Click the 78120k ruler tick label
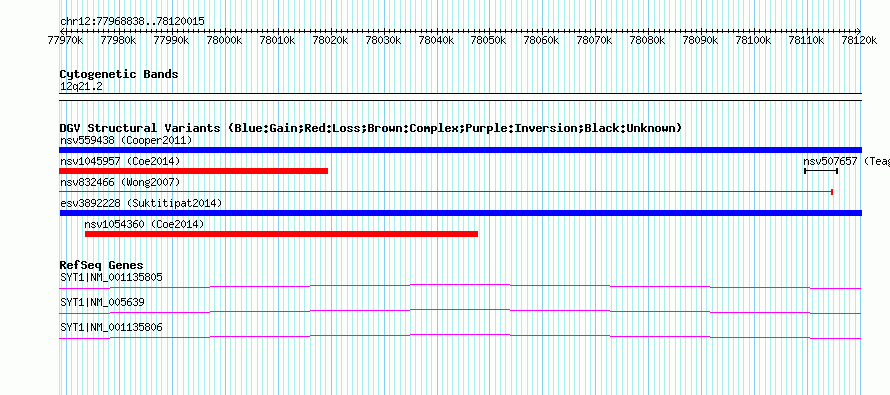This screenshot has width=890, height=395. point(860,40)
